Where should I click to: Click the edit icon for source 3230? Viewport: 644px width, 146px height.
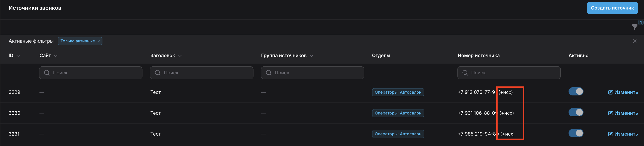point(610,113)
